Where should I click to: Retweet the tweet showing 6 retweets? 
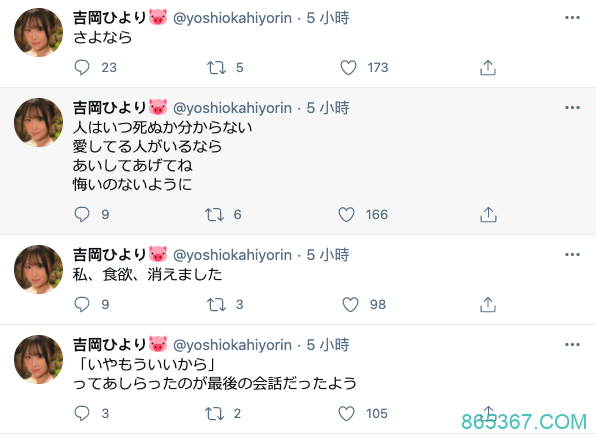click(x=214, y=215)
